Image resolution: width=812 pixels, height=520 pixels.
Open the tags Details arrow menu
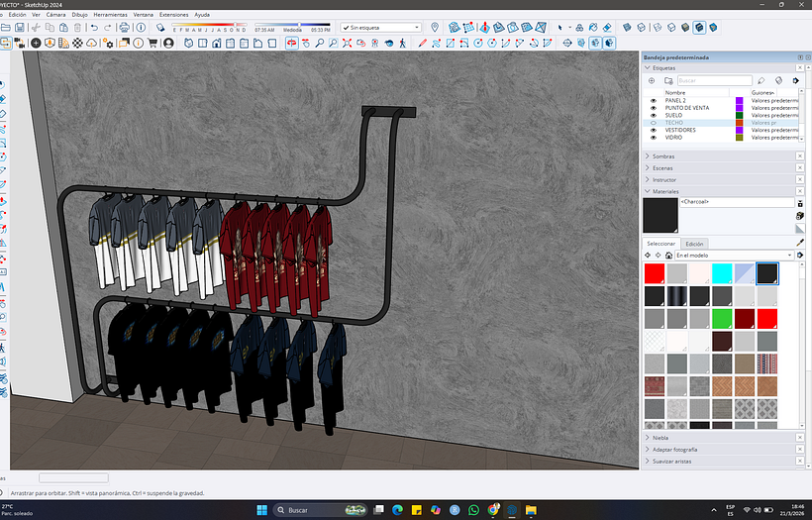coord(796,81)
